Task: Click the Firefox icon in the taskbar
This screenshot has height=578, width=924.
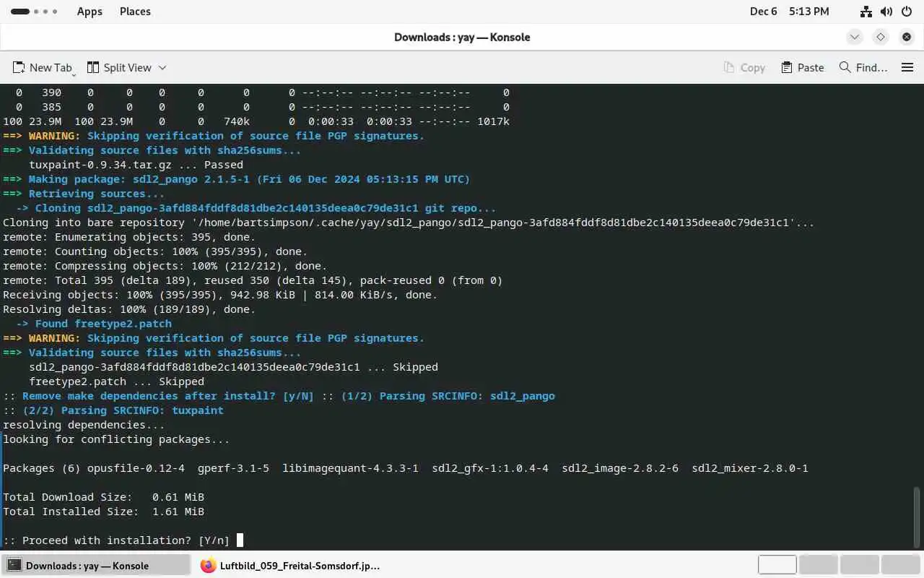Action: [x=208, y=566]
